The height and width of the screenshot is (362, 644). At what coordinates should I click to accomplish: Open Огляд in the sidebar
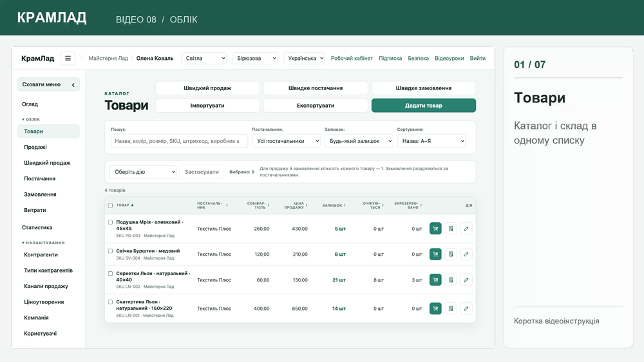pos(30,104)
